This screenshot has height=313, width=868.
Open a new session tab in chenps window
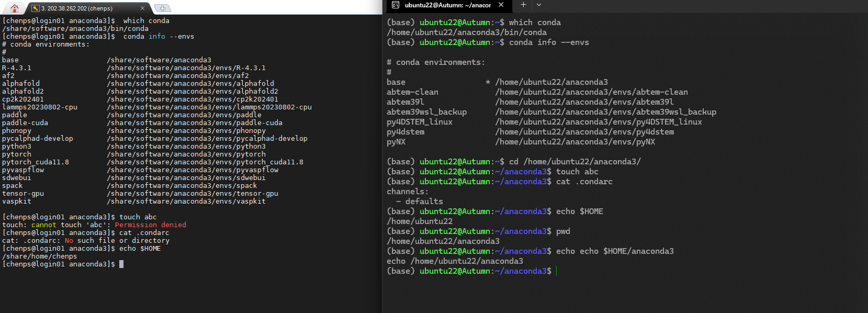163,8
